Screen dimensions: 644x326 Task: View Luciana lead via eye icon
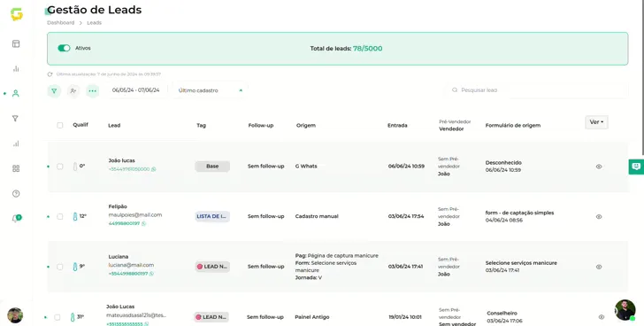599,267
